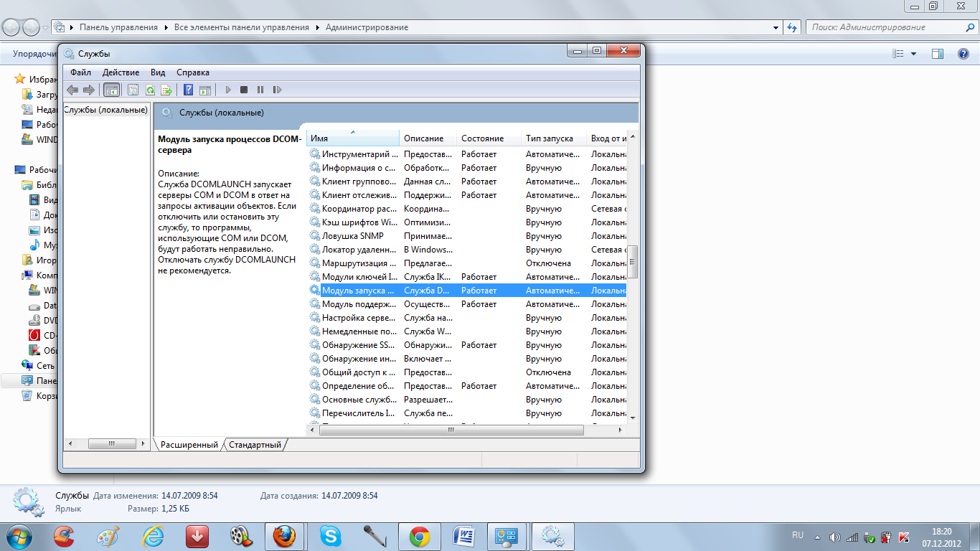The height and width of the screenshot is (551, 980).
Task: Open Properties via the Services toolbar icon
Action: coord(133,90)
